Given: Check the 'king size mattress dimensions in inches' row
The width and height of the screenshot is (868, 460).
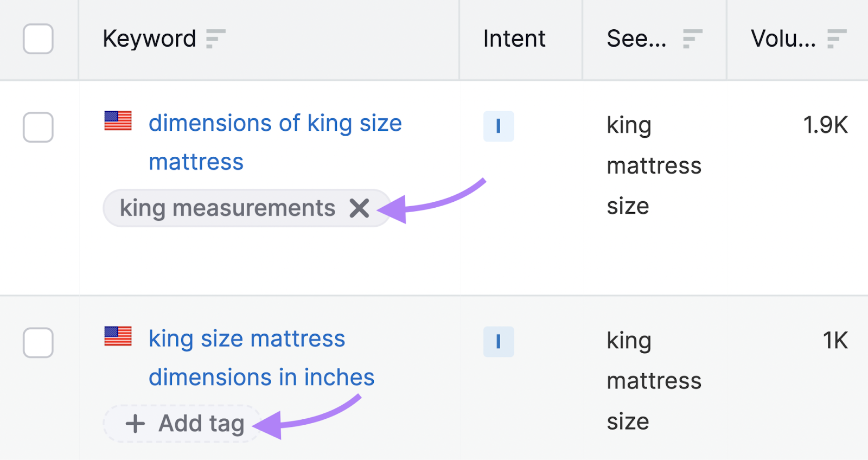Looking at the screenshot, I should tap(38, 343).
